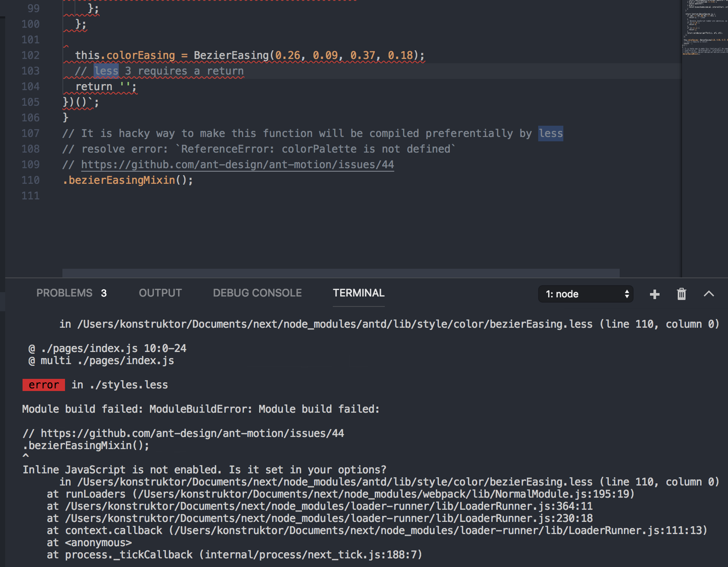Click the code minimap preview
Viewport: 728px width, 567px height.
[705, 28]
